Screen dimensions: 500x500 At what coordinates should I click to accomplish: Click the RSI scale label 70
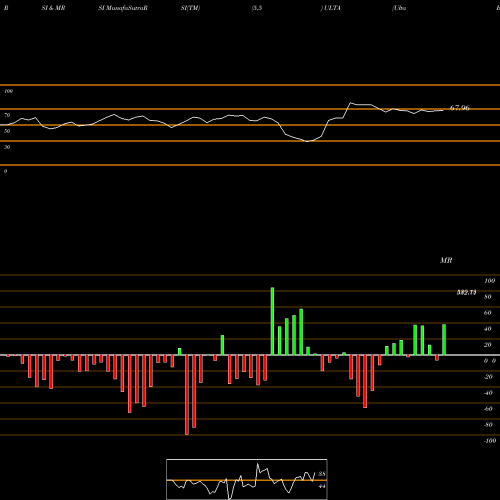click(x=7, y=115)
